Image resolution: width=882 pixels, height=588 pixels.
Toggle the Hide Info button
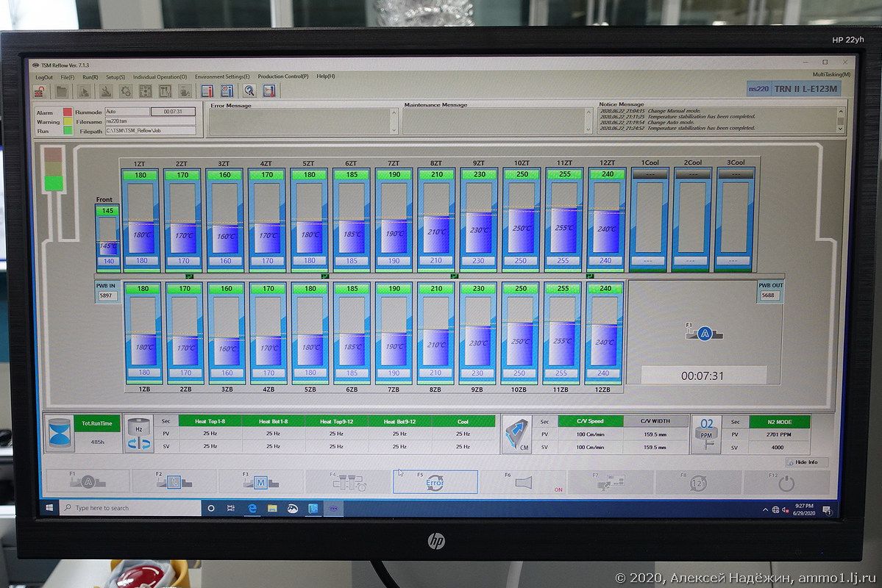click(x=805, y=462)
